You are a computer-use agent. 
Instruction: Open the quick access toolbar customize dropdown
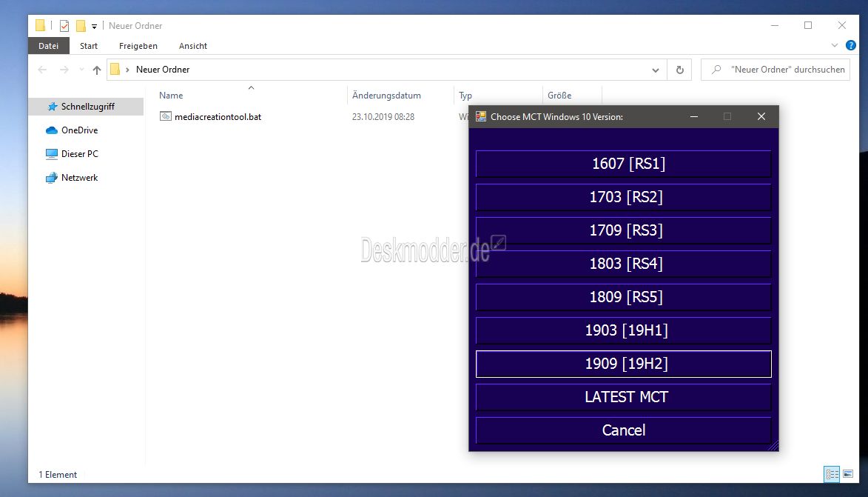point(94,26)
